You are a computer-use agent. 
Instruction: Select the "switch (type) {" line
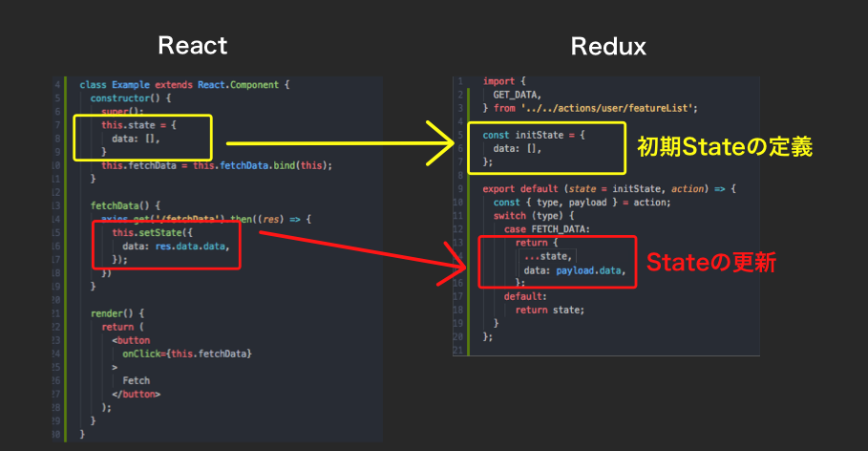tap(534, 216)
